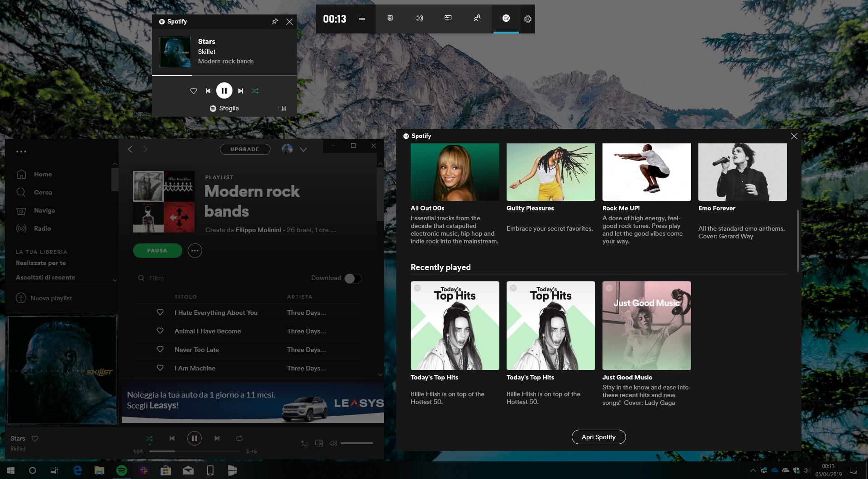Go to Home in the sidebar

tap(43, 174)
